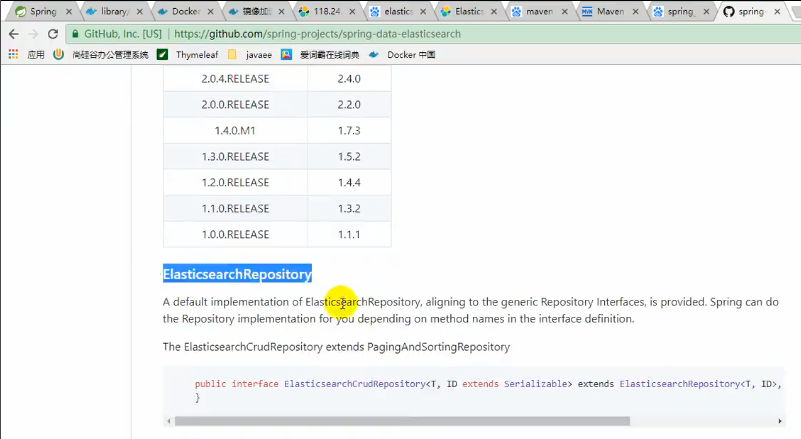Image resolution: width=801 pixels, height=439 pixels.
Task: Click the ElasticsearchRepository heading
Action: pyautogui.click(x=237, y=274)
